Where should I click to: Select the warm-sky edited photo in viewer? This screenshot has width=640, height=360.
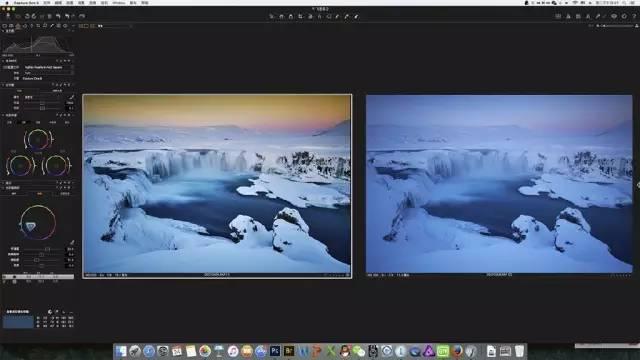tap(217, 186)
